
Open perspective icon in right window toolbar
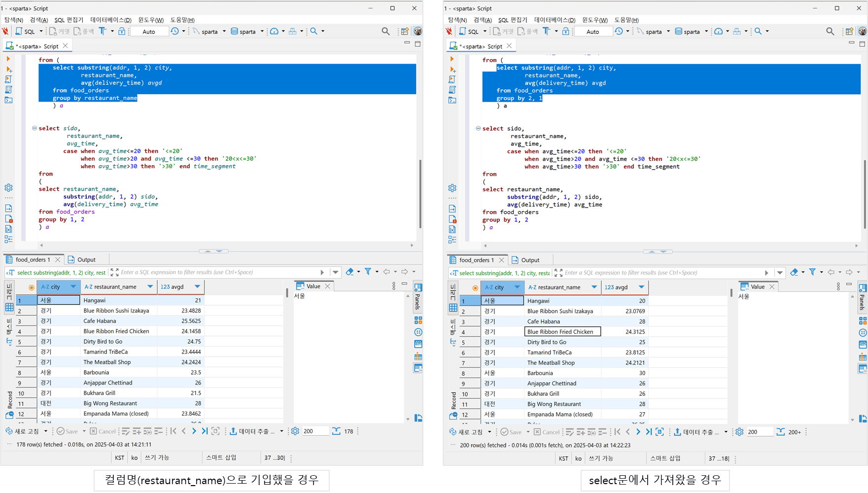(x=849, y=31)
